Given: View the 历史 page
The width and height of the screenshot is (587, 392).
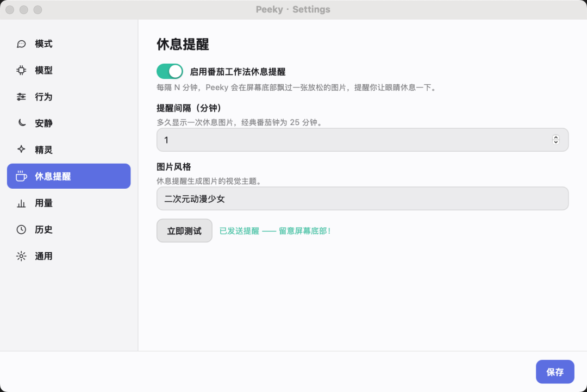Looking at the screenshot, I should coord(69,229).
